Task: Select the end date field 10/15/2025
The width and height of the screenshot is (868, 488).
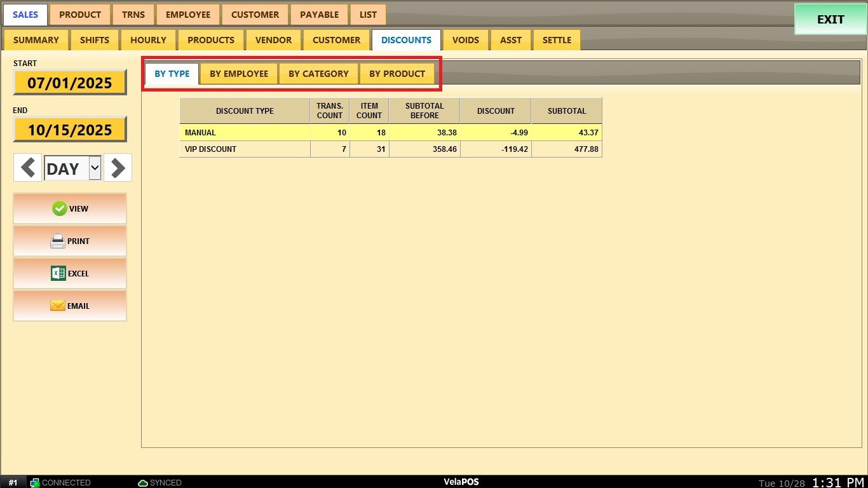Action: [70, 130]
